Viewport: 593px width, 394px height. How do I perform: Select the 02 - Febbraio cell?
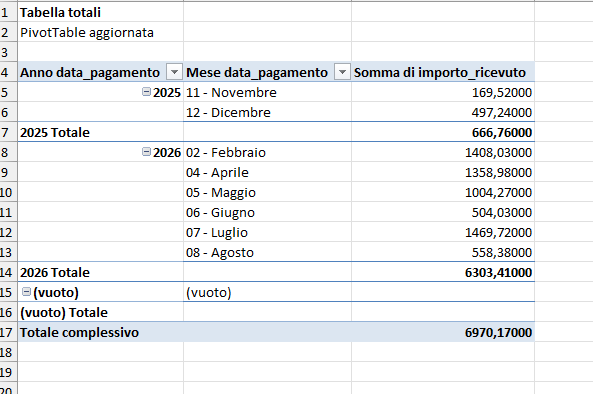267,152
